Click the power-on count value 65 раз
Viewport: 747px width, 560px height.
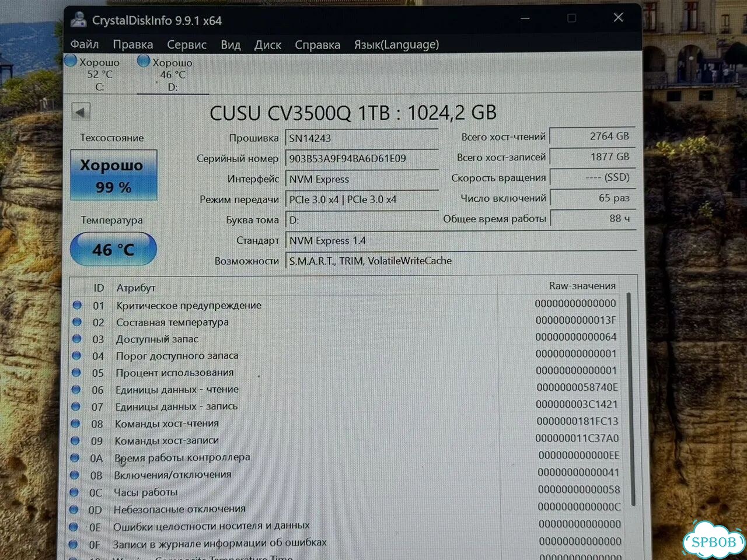pos(593,198)
